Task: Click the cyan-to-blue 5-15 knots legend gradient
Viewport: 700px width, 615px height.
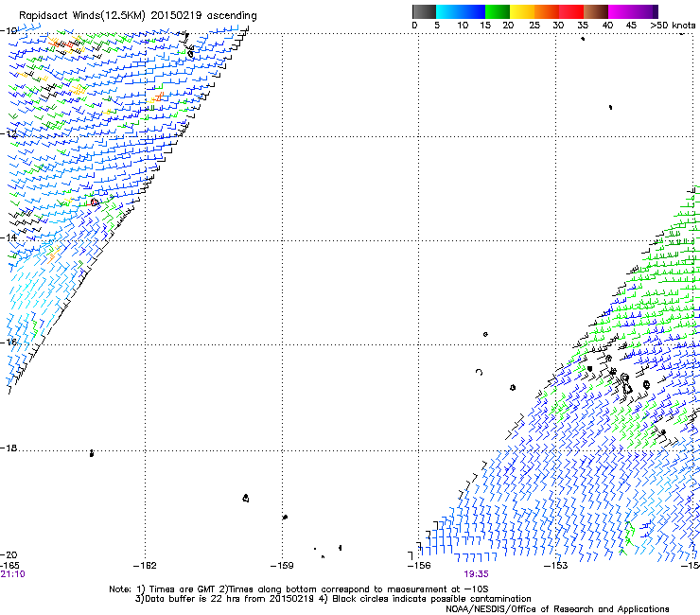Action: click(x=461, y=11)
